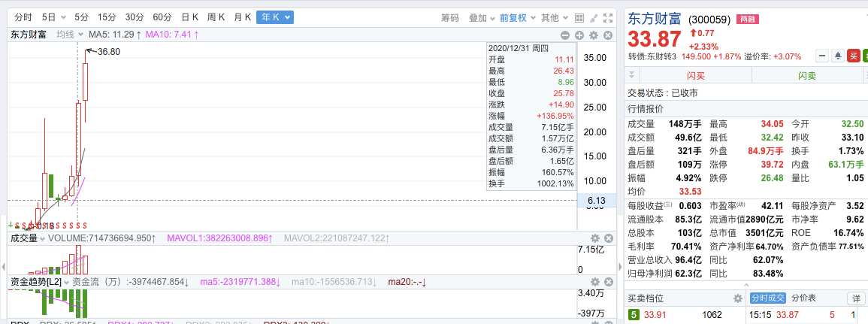Click the 市盈率 42.11 value
The width and height of the screenshot is (868, 324).
point(773,206)
